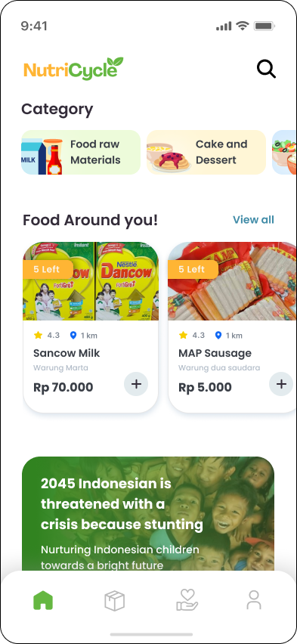Add Sancow Milk with the plus button

[136, 384]
